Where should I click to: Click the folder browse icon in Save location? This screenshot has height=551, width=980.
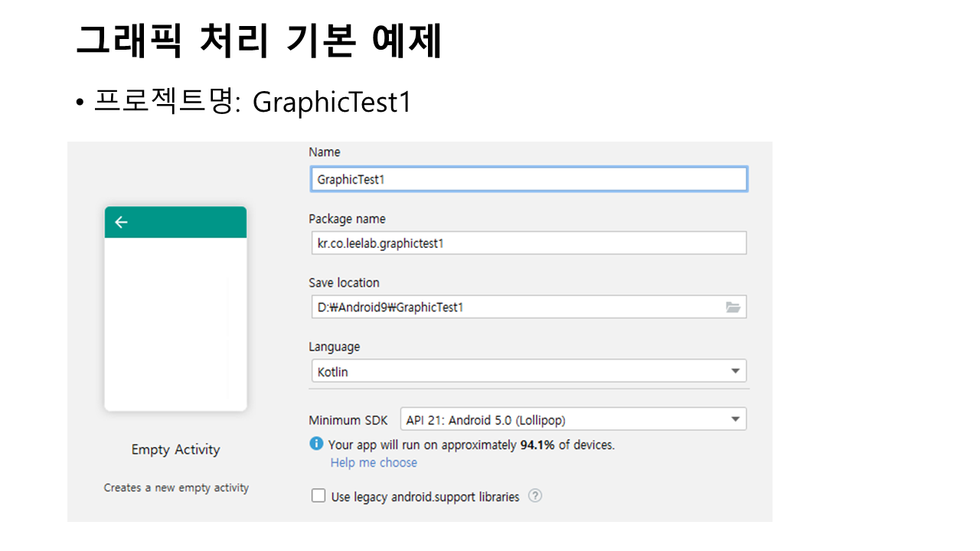click(x=733, y=308)
